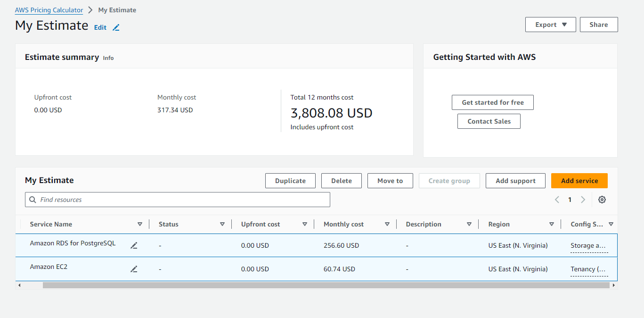The height and width of the screenshot is (318, 644).
Task: Click scrollbar left arrow under the table
Action: click(x=19, y=285)
